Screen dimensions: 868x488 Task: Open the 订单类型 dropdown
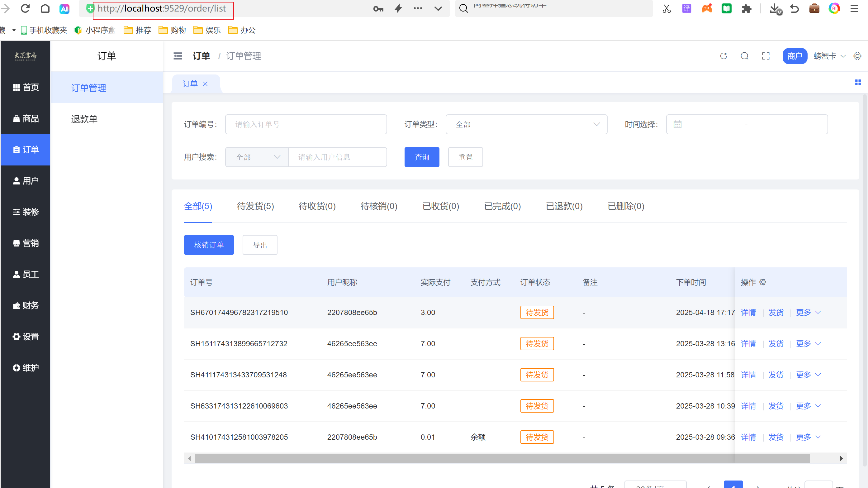pyautogui.click(x=526, y=124)
